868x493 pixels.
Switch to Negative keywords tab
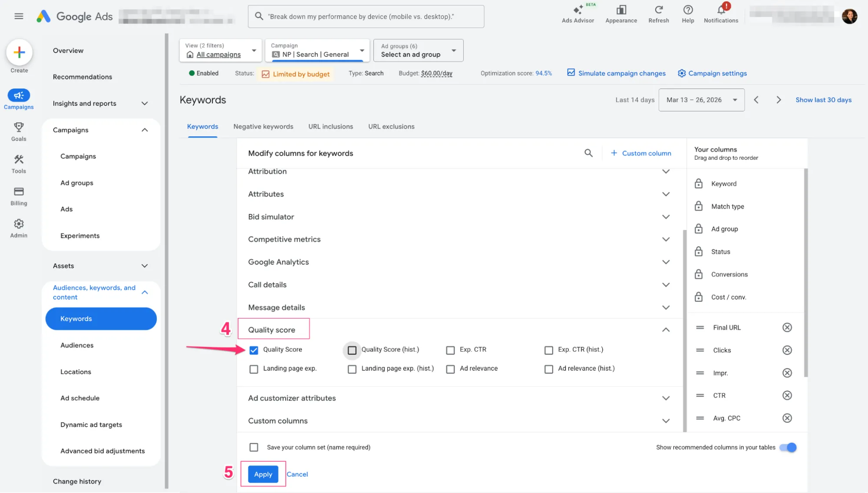[x=263, y=127]
